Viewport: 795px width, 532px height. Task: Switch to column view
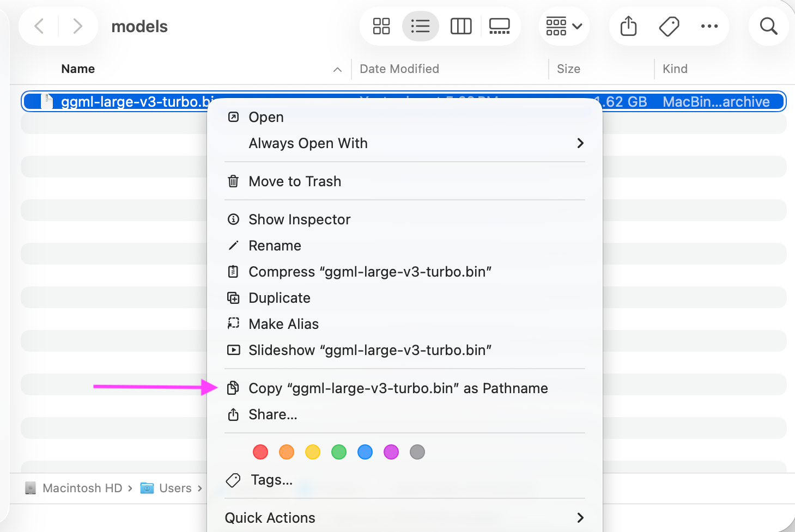click(461, 26)
